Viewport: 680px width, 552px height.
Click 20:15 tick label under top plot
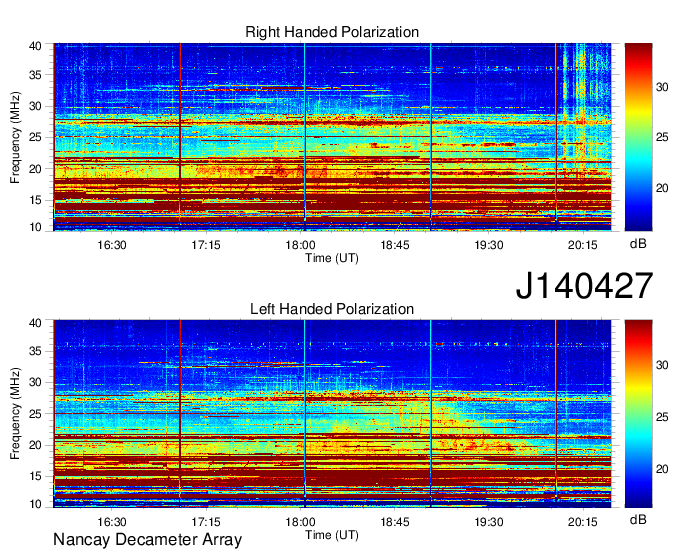pos(583,245)
